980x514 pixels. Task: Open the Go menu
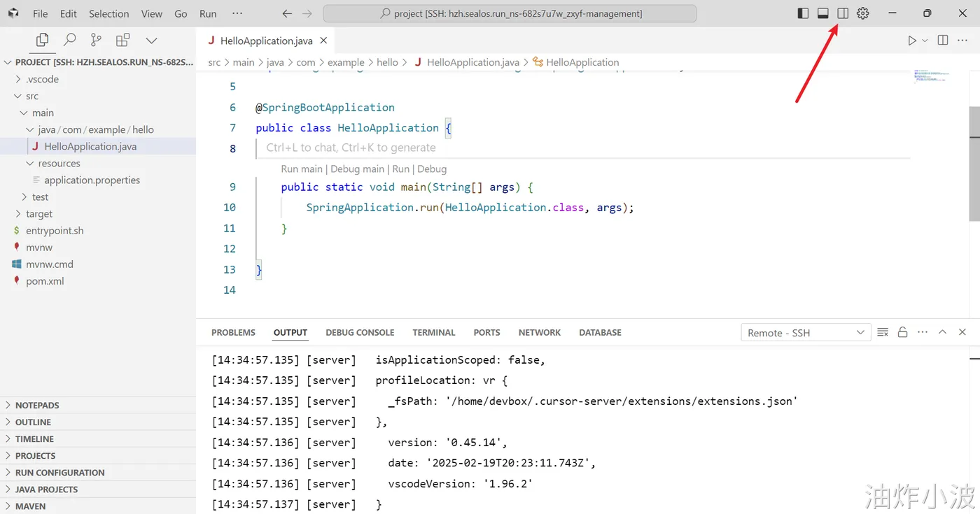click(x=181, y=13)
